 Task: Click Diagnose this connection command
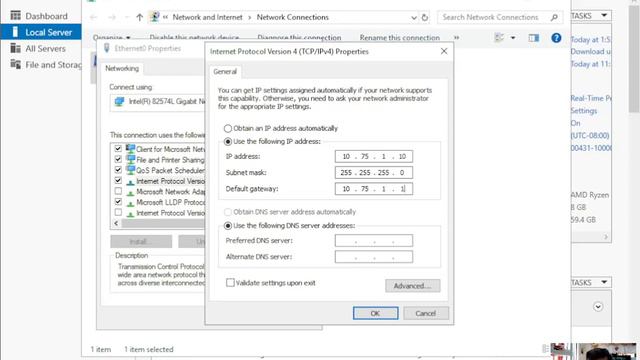[x=299, y=38]
